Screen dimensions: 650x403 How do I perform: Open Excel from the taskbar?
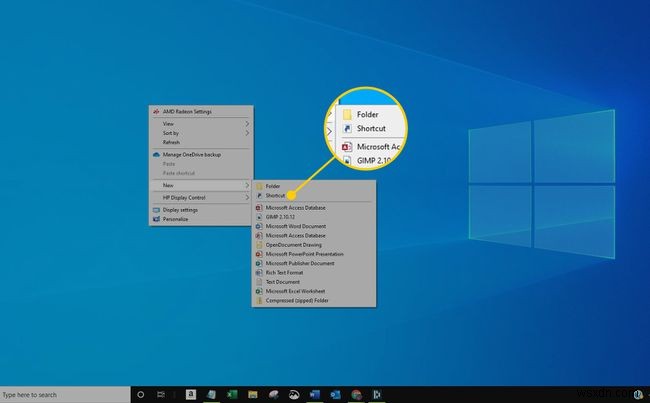click(x=232, y=394)
